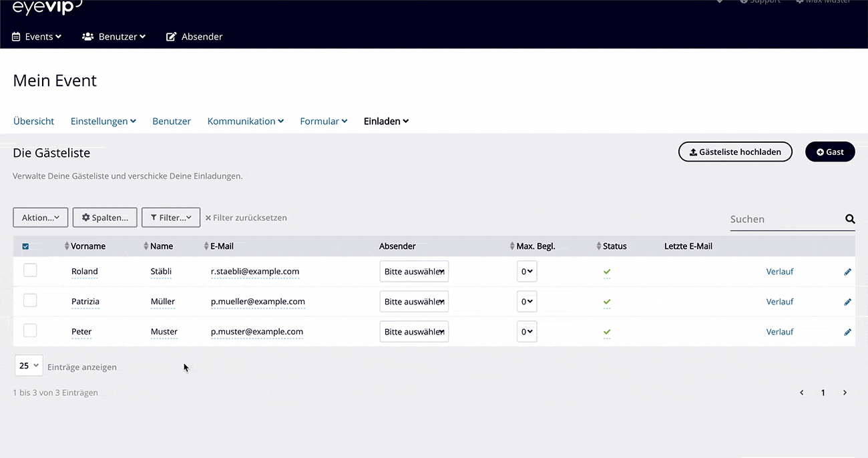Switch to the Kommunikation tab
868x458 pixels.
click(241, 121)
